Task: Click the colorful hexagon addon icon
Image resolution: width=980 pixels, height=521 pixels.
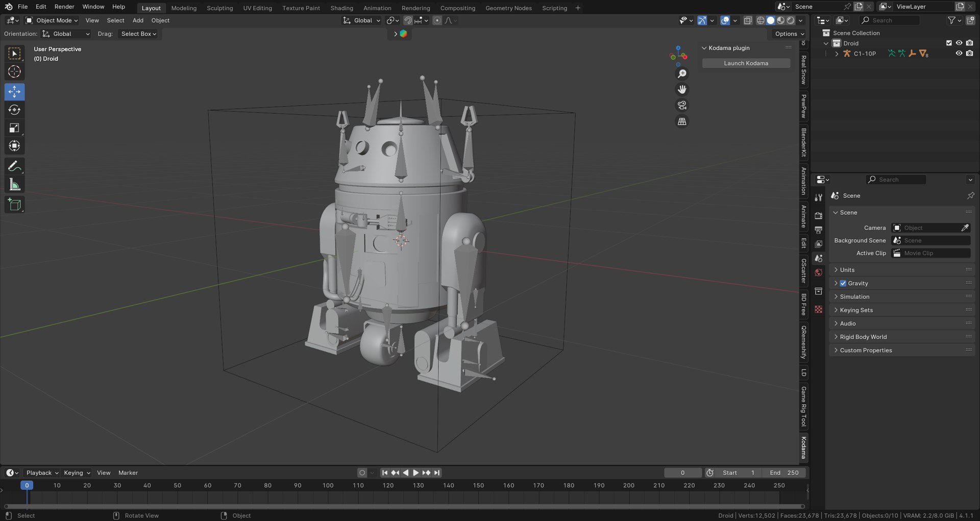Action: [403, 34]
